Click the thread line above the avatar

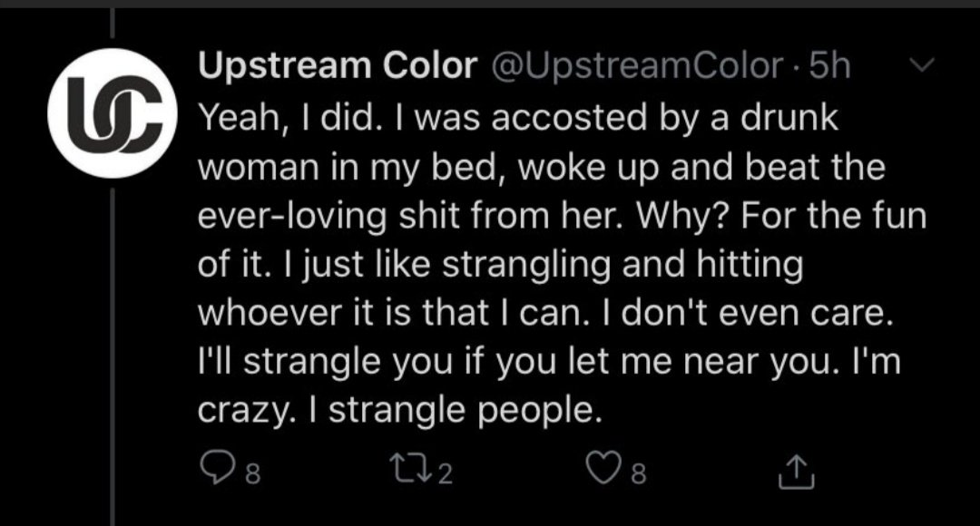113,24
